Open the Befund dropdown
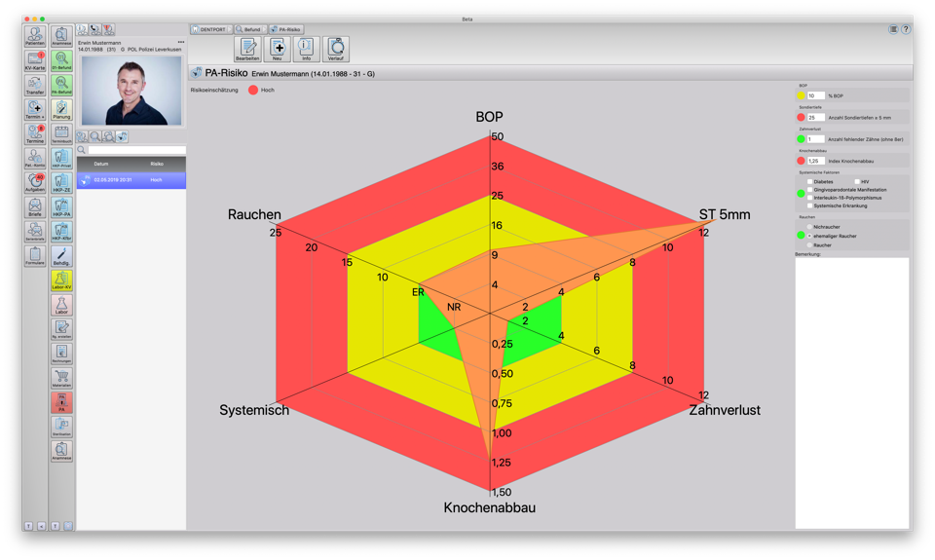This screenshot has width=935, height=560. pyautogui.click(x=250, y=29)
